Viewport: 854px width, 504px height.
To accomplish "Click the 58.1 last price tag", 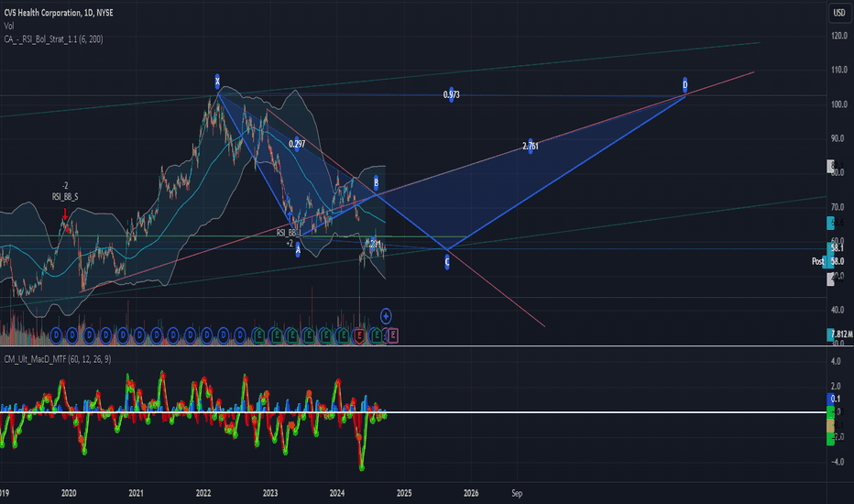I will pos(838,248).
